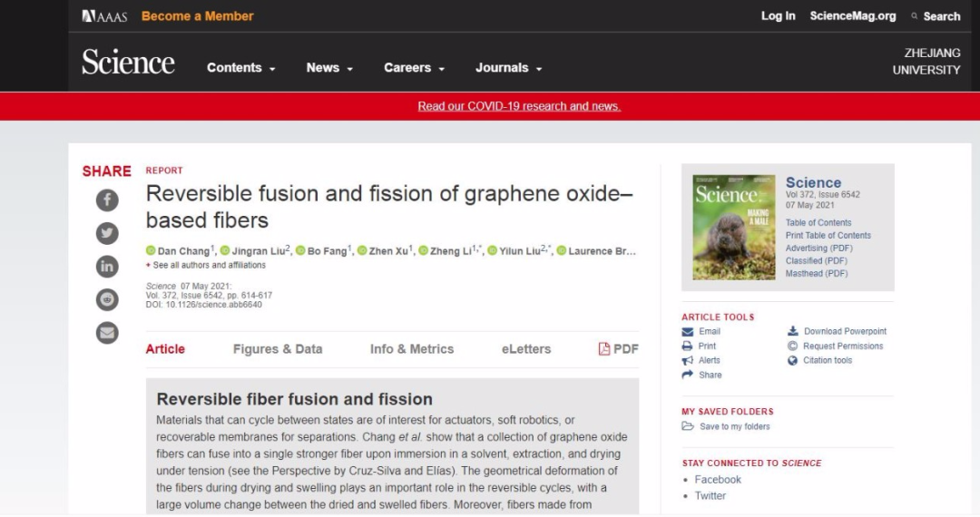Click ORCID icon beside Zheng Li

pyautogui.click(x=424, y=250)
